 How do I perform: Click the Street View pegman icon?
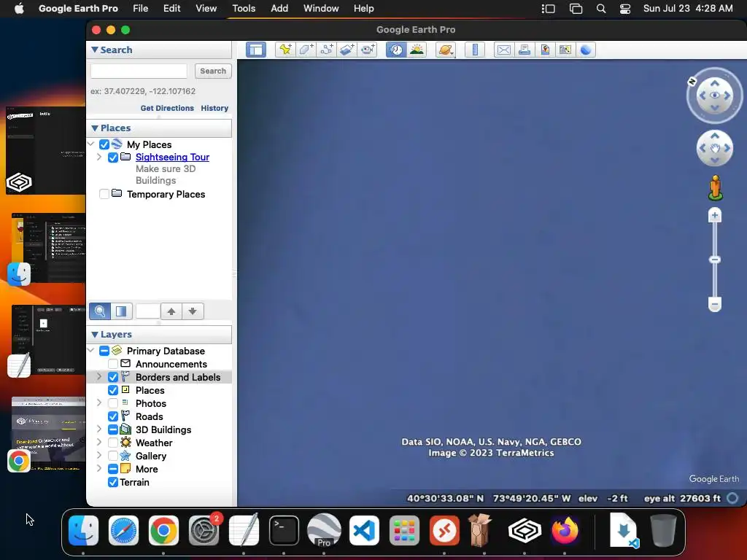pos(715,187)
